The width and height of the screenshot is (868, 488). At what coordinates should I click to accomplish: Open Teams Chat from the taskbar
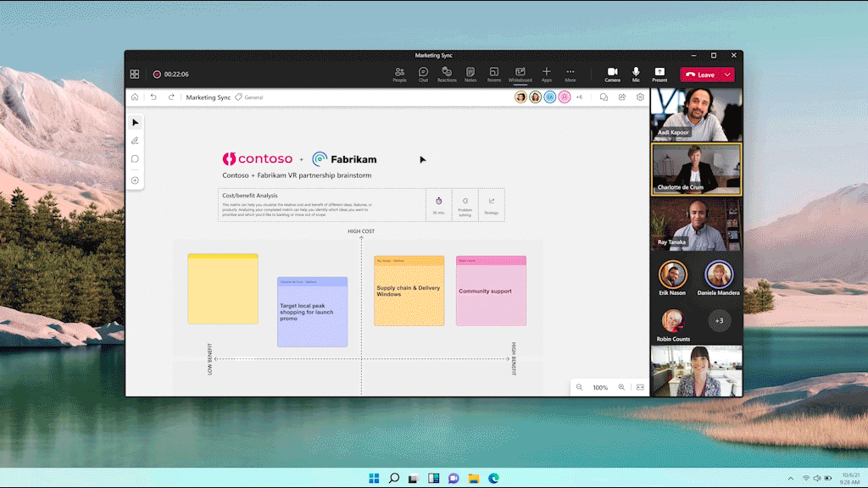point(453,478)
